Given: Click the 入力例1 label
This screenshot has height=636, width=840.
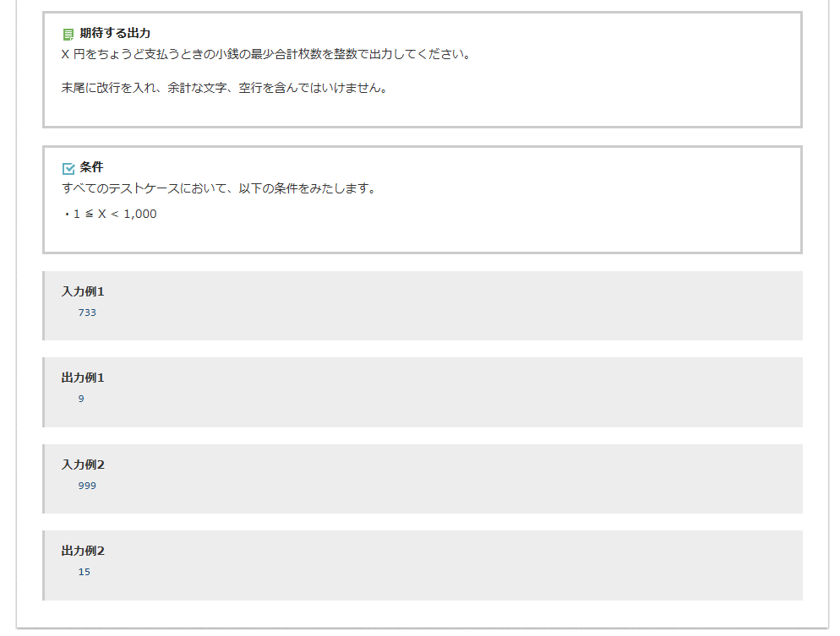Looking at the screenshot, I should point(83,291).
